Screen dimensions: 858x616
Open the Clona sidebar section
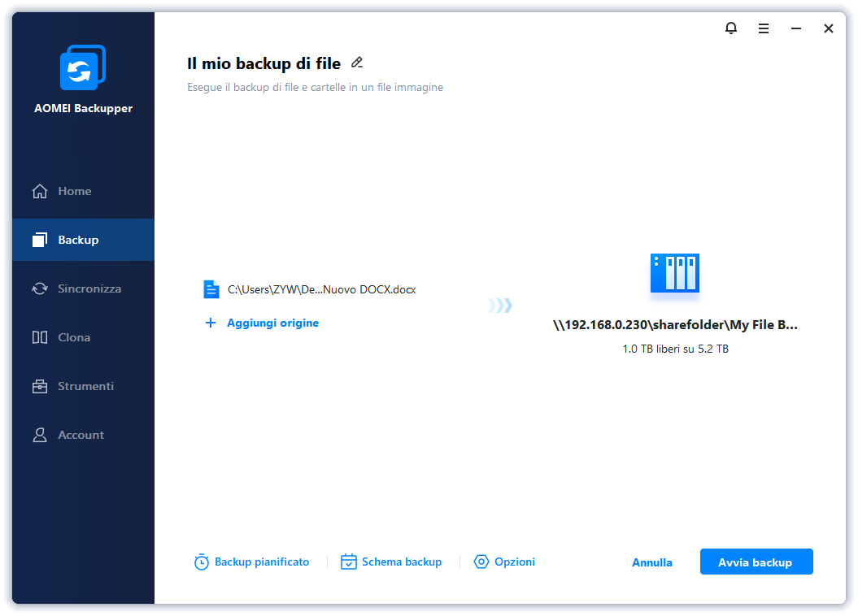click(x=74, y=337)
